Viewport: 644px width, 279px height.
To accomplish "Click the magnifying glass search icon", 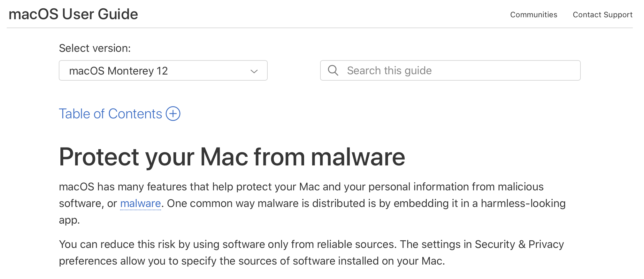I will 333,70.
